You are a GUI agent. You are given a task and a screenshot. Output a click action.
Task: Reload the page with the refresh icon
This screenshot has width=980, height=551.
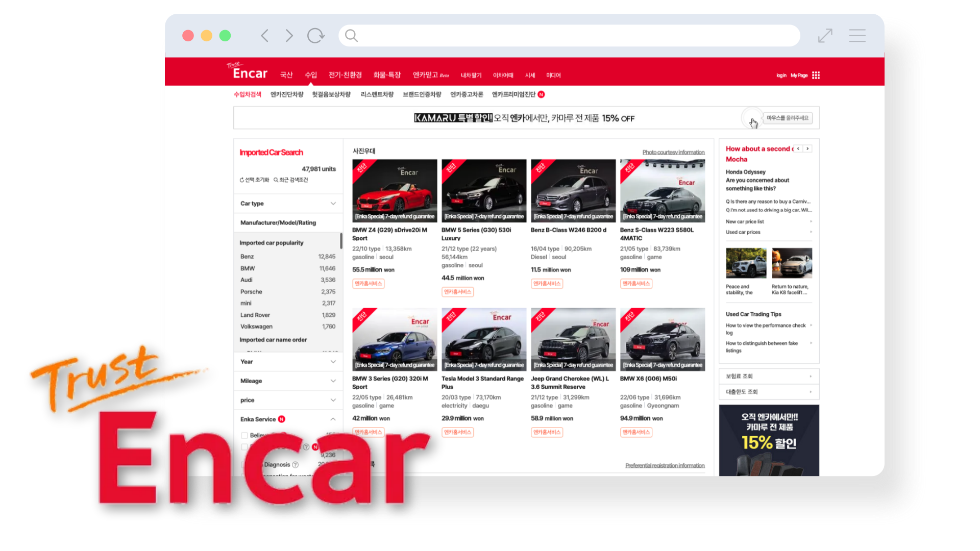[x=315, y=35]
